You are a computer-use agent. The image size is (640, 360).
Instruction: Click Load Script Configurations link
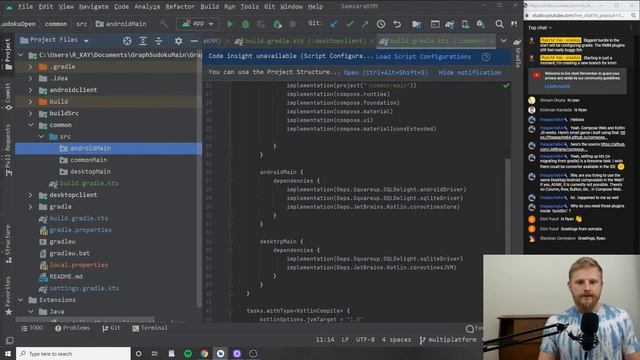pos(423,56)
